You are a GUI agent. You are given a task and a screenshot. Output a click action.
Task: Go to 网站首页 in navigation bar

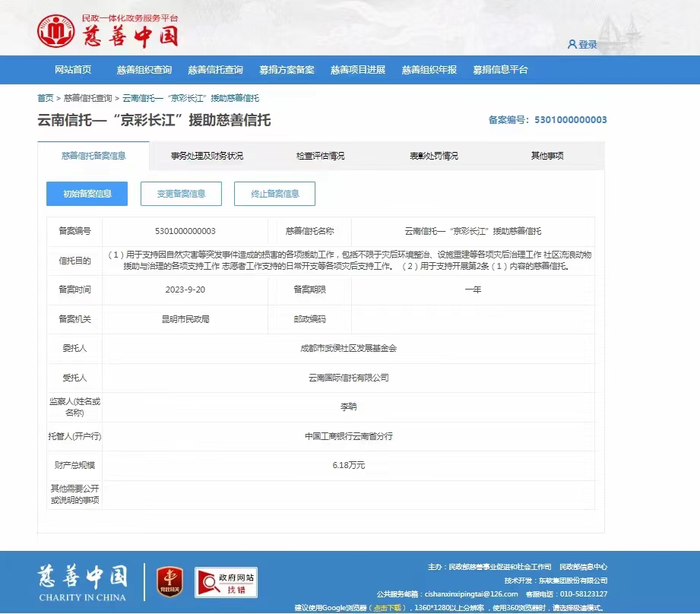(73, 70)
